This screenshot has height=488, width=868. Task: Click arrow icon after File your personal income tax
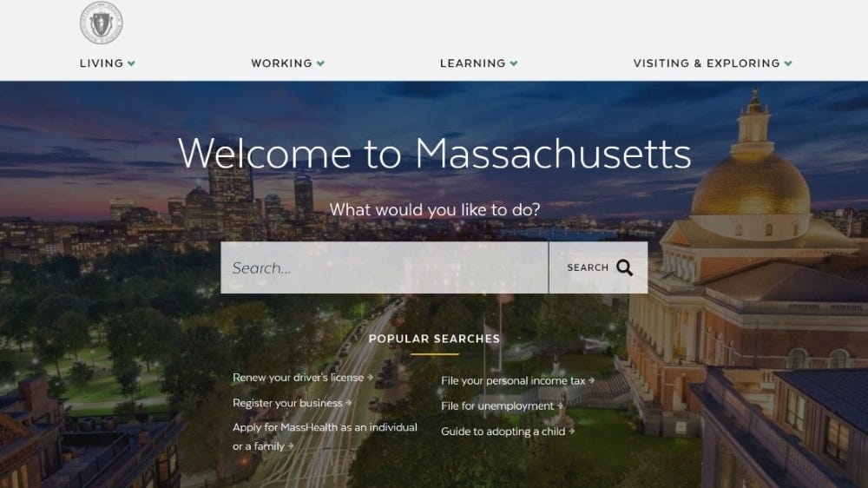(x=592, y=380)
